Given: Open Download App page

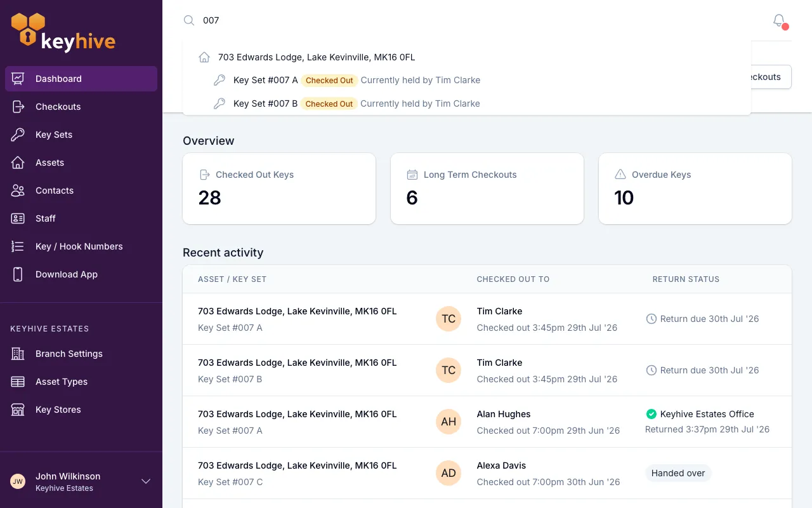Looking at the screenshot, I should (x=81, y=274).
